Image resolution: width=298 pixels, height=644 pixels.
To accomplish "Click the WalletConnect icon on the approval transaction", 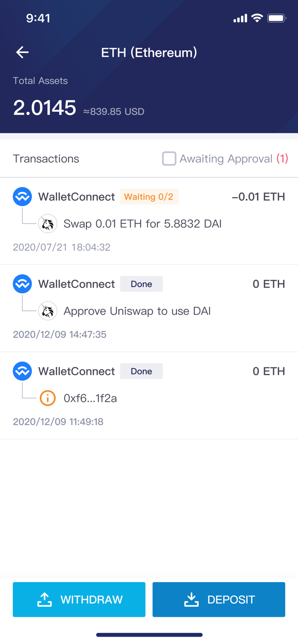I will click(x=22, y=284).
